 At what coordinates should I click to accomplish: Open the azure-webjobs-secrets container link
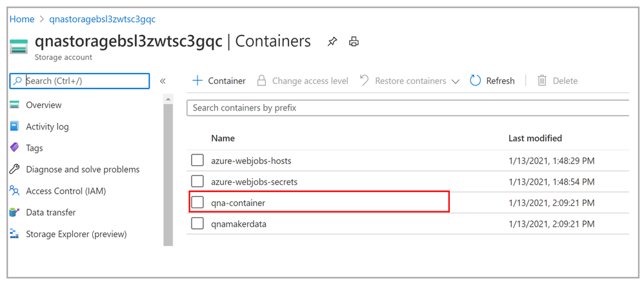tap(254, 182)
